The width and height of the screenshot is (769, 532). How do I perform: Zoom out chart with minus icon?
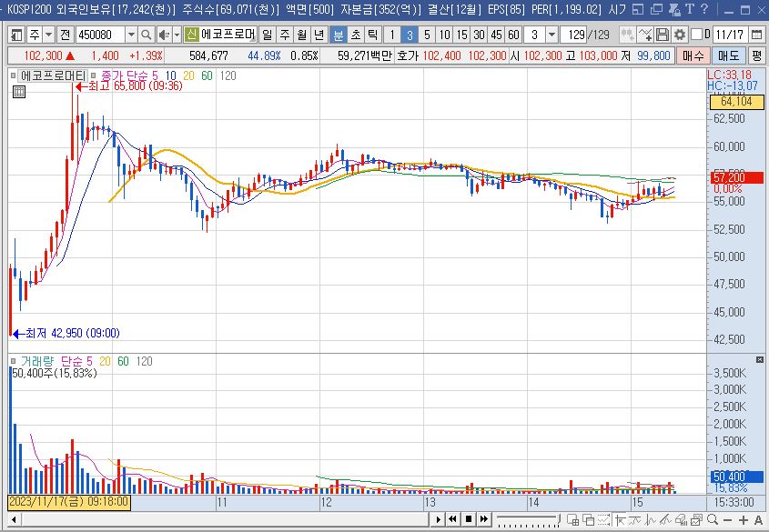[728, 520]
